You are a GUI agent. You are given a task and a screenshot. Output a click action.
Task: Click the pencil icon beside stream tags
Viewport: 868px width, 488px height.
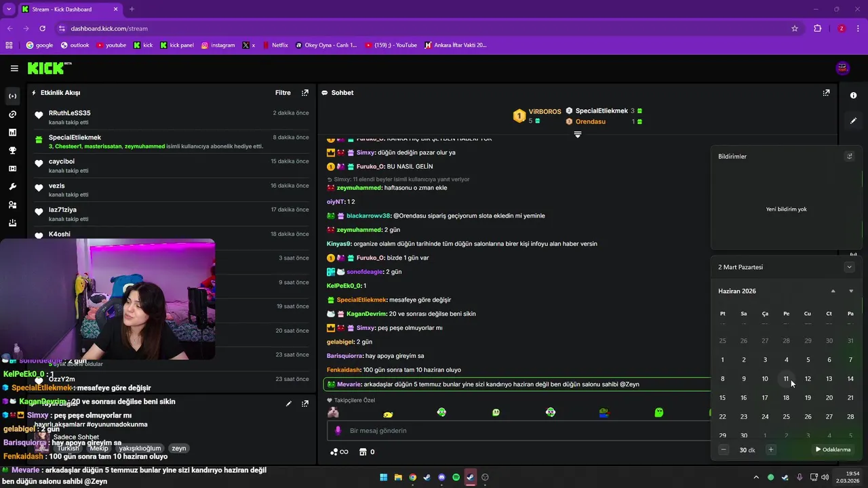click(x=289, y=403)
